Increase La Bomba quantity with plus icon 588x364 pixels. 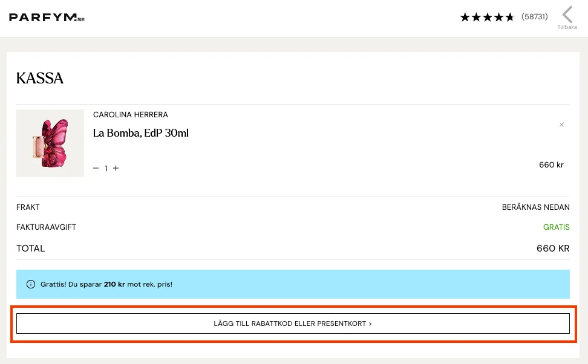(x=116, y=168)
